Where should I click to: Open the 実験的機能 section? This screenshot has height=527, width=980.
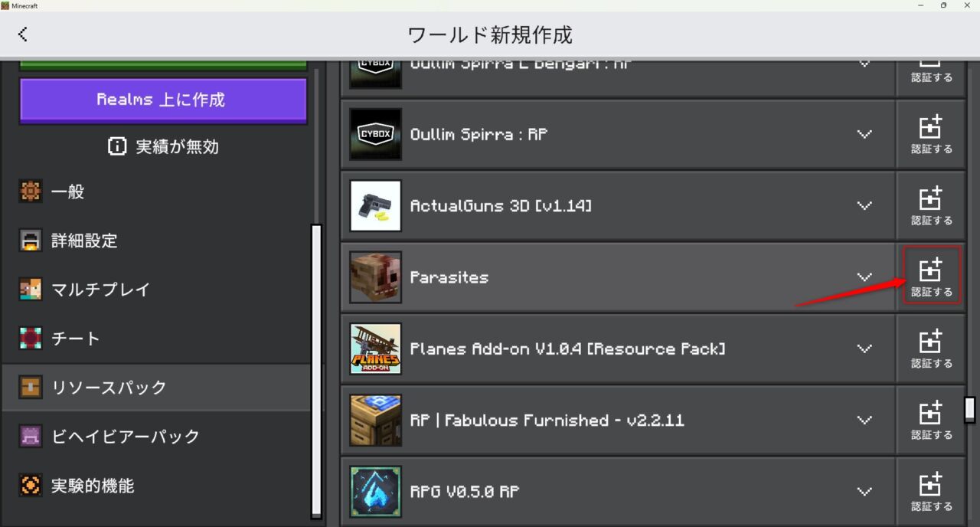(156, 486)
